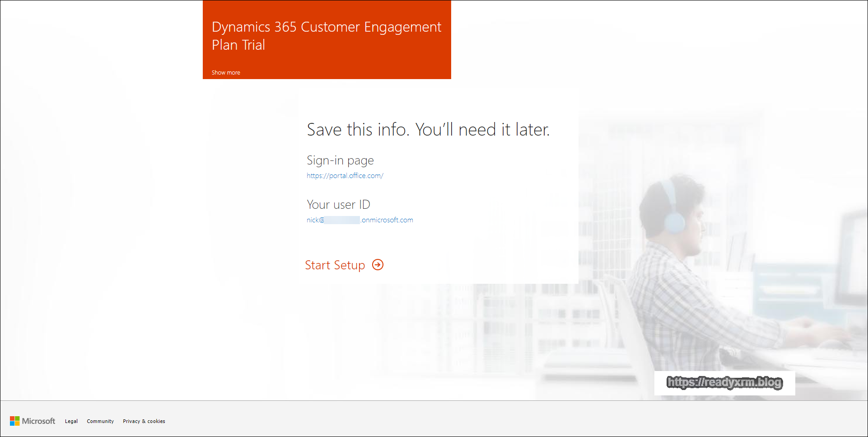Viewport: 868px width, 437px height.
Task: Click the circled arrow next to Start Setup
Action: pyautogui.click(x=378, y=265)
